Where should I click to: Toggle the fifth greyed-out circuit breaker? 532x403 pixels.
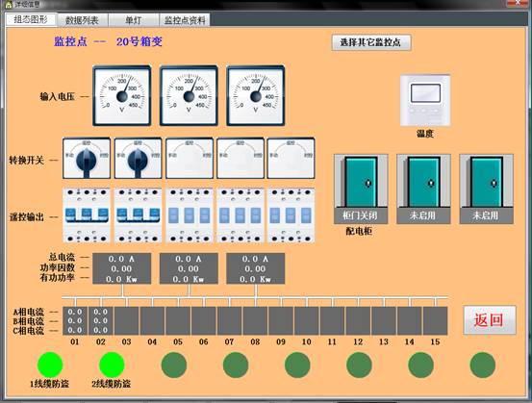pyautogui.click(x=291, y=215)
